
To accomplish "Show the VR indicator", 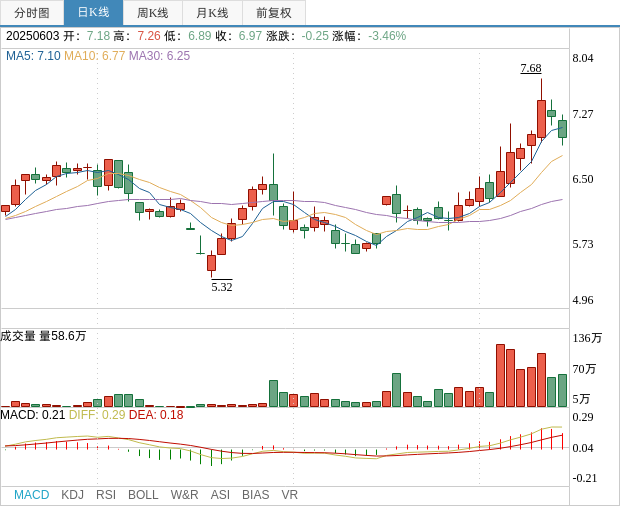I will click(x=289, y=495).
